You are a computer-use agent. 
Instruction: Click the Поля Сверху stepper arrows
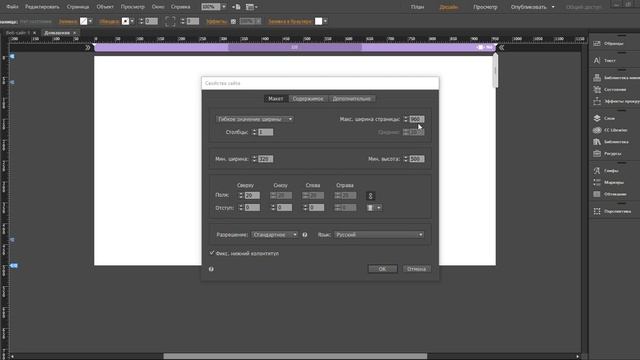click(241, 196)
